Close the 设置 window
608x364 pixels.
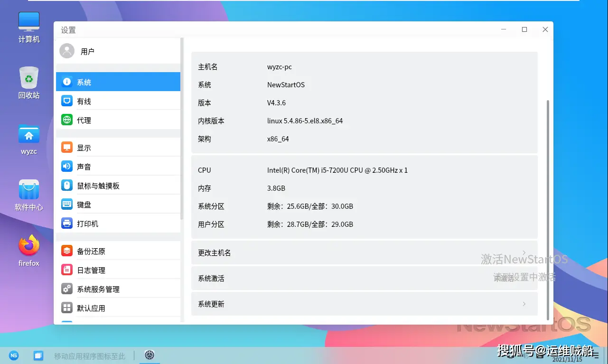[x=545, y=29]
